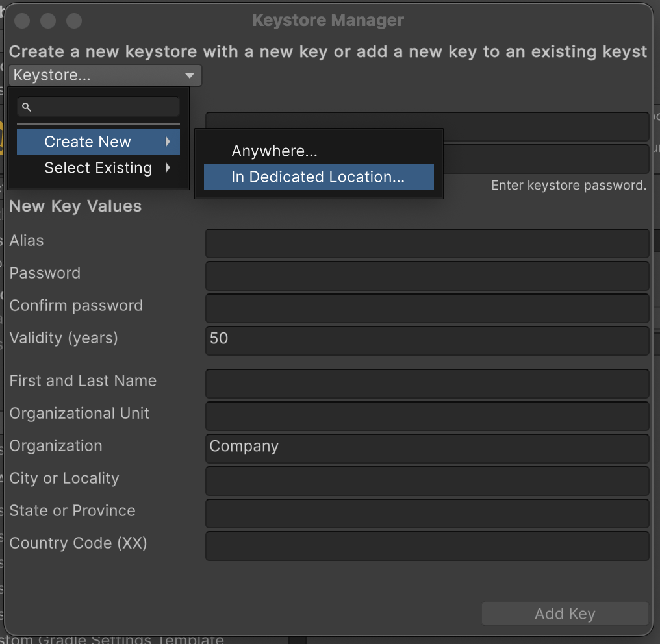Expand the Select Existing submenu
Image resolution: width=660 pixels, height=644 pixels.
pyautogui.click(x=97, y=168)
